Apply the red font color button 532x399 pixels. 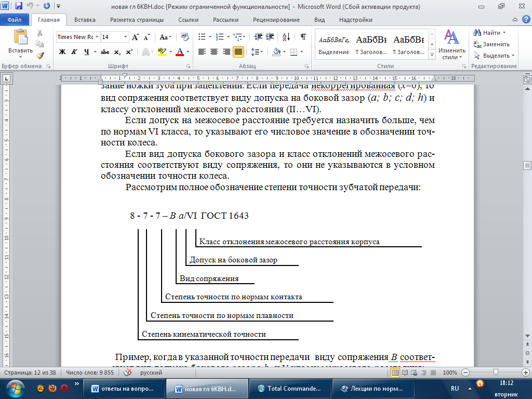tap(180, 52)
